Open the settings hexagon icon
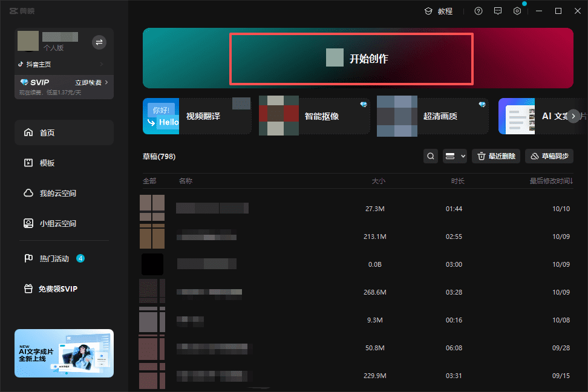 pyautogui.click(x=517, y=11)
